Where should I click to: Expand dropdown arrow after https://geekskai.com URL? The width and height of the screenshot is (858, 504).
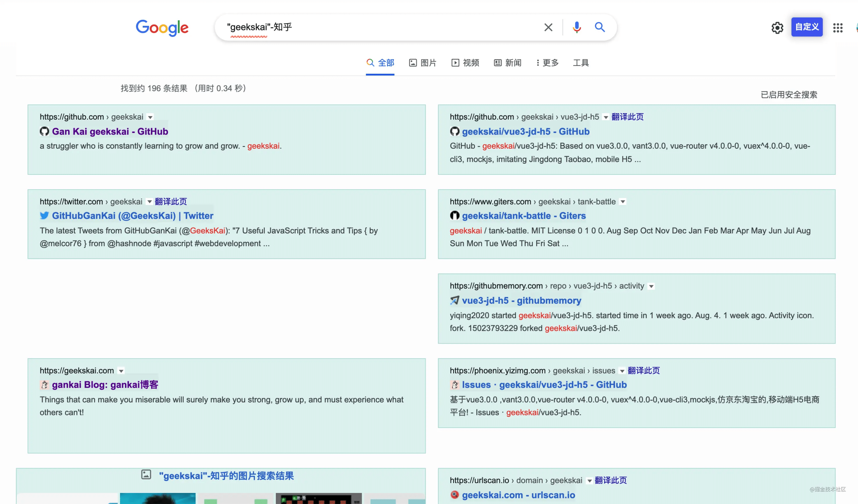point(121,371)
